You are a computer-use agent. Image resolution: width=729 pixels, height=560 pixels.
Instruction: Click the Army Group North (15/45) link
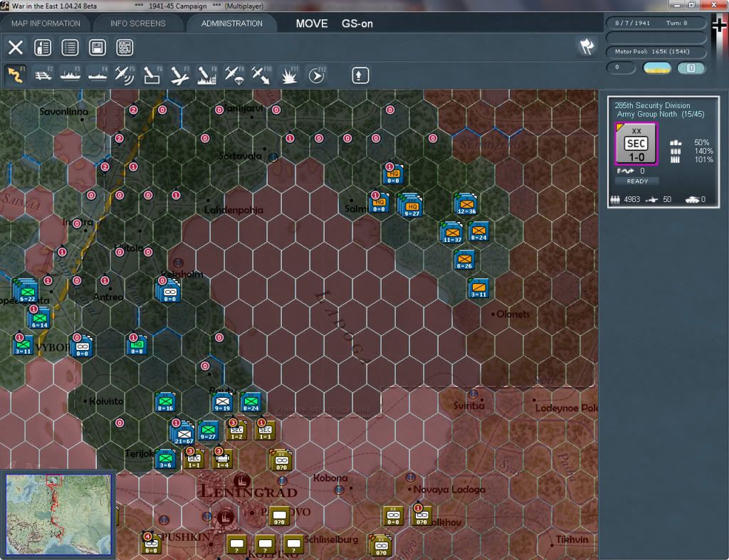point(661,115)
